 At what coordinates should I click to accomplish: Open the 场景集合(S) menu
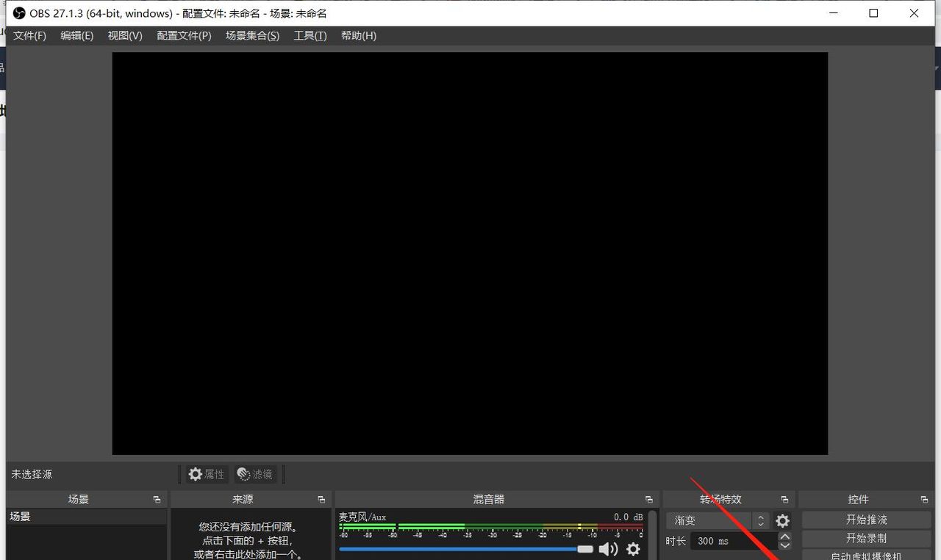click(252, 35)
